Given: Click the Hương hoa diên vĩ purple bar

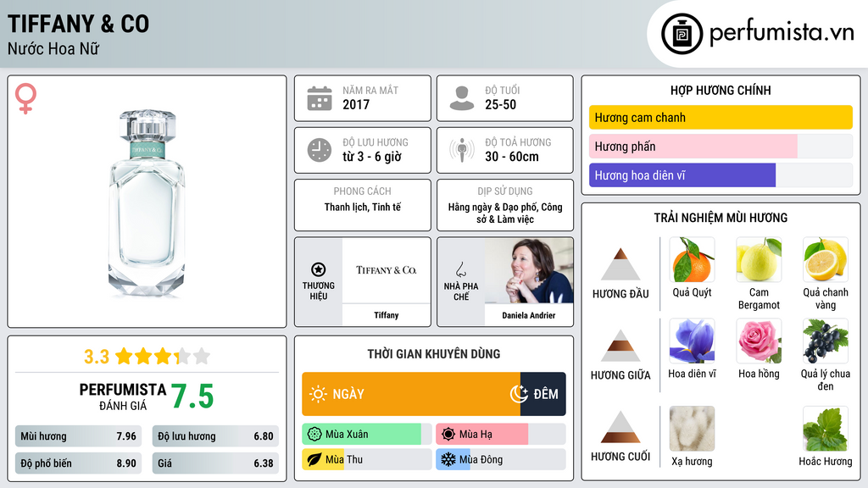Looking at the screenshot, I should coord(682,175).
